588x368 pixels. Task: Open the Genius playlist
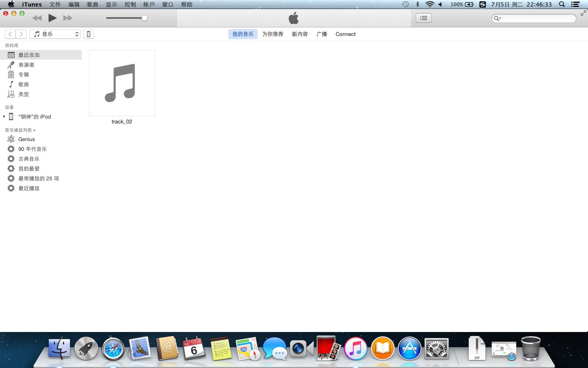point(41,139)
